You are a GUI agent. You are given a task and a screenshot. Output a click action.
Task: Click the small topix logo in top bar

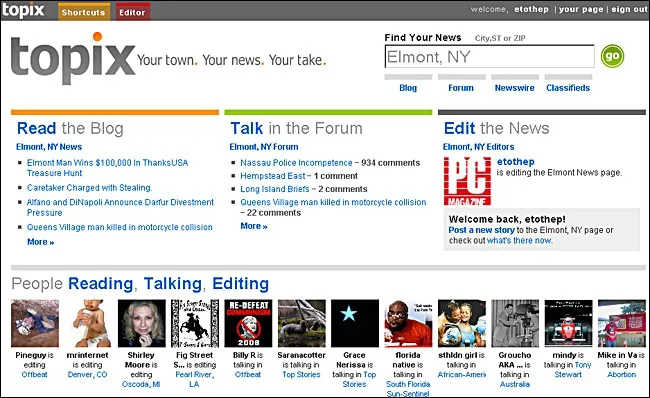[x=23, y=10]
